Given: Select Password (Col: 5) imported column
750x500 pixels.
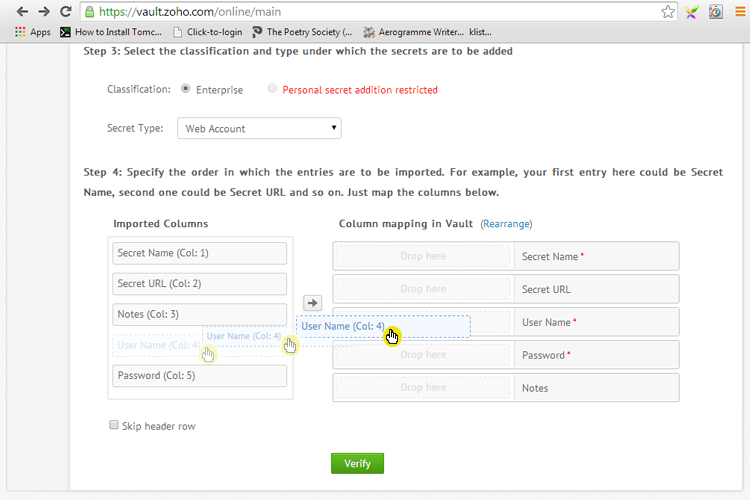Looking at the screenshot, I should pos(199,376).
